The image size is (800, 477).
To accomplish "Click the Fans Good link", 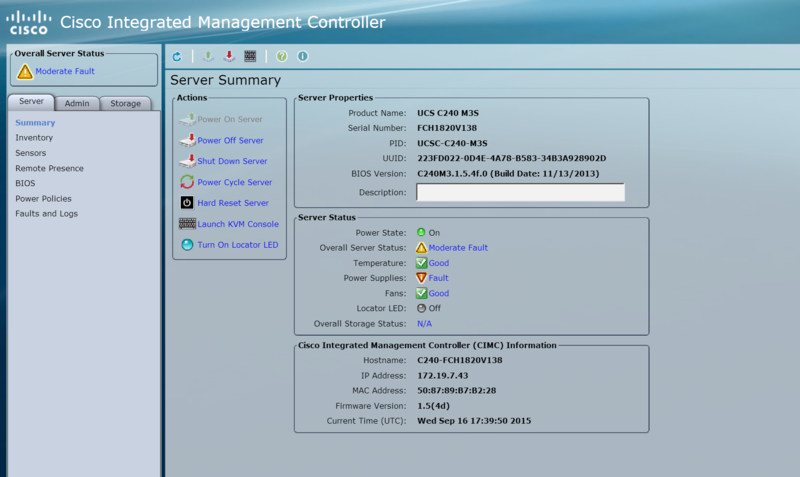I will point(439,293).
